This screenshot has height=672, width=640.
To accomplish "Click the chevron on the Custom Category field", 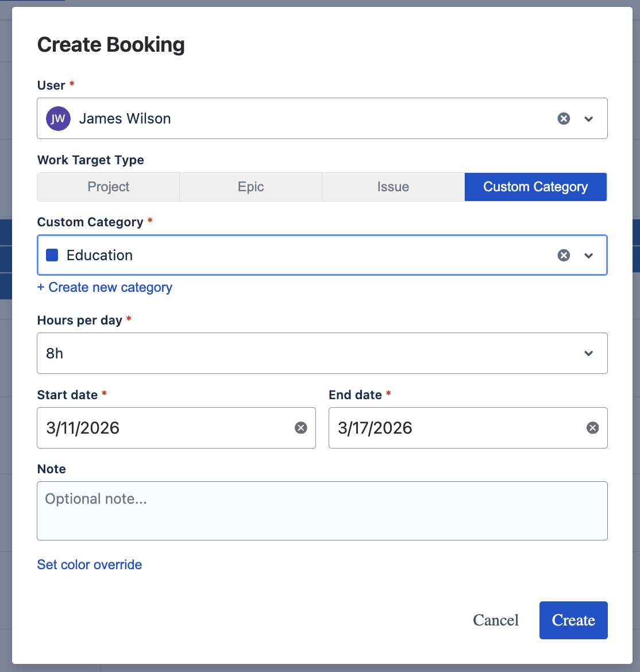I will coord(589,256).
